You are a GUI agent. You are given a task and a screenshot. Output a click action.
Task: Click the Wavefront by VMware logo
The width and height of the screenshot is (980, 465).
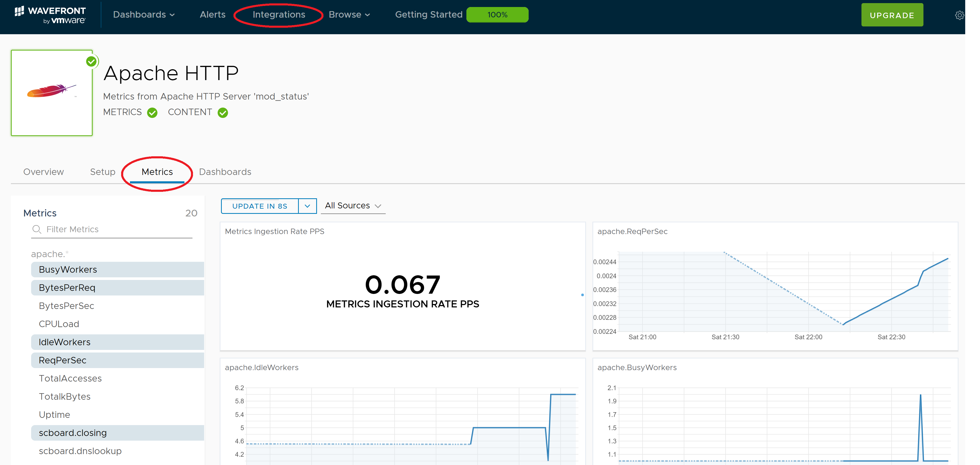50,15
